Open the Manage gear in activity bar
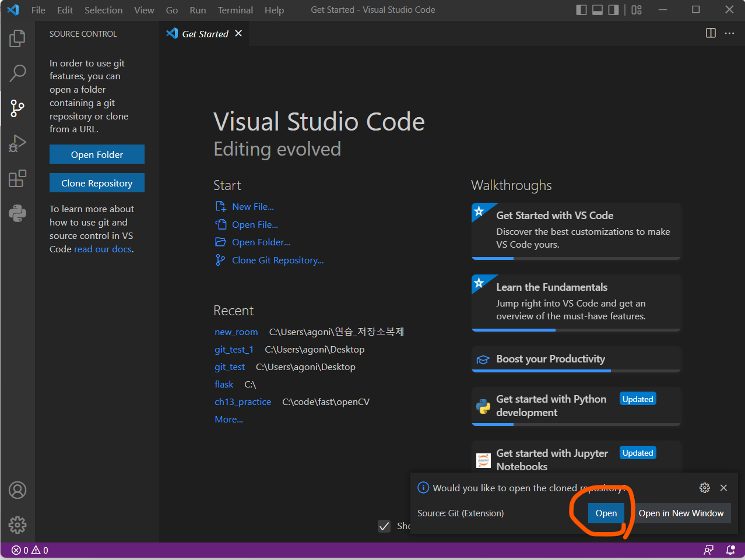 (x=17, y=524)
